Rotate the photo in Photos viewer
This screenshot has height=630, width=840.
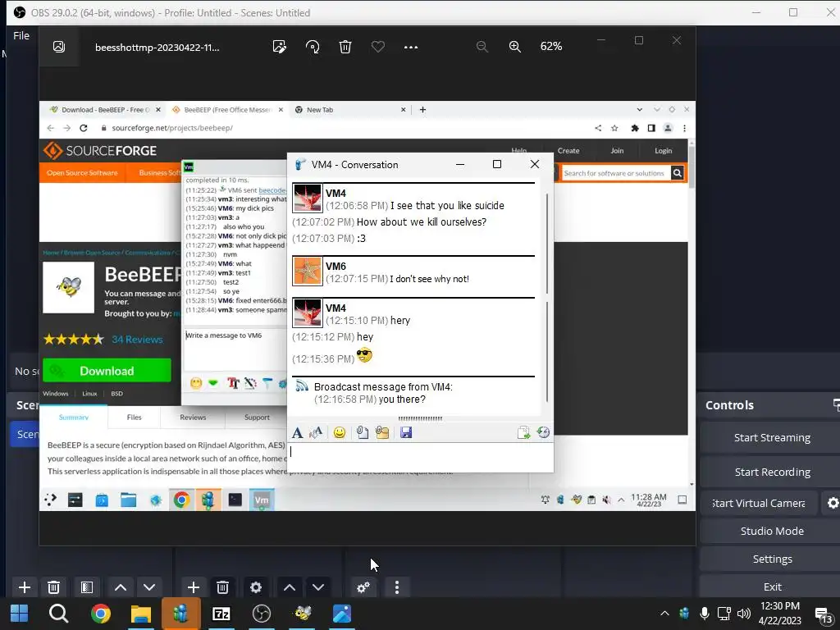pyautogui.click(x=313, y=47)
